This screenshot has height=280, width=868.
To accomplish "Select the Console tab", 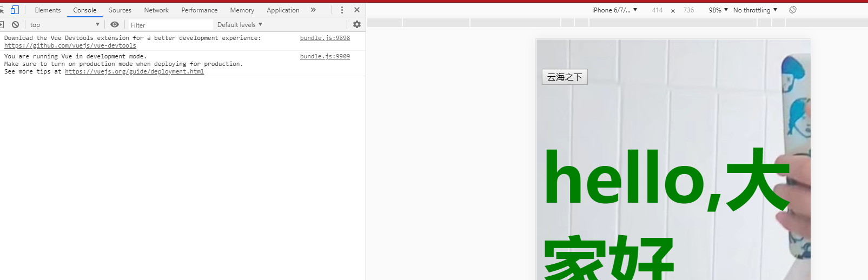I will point(85,10).
